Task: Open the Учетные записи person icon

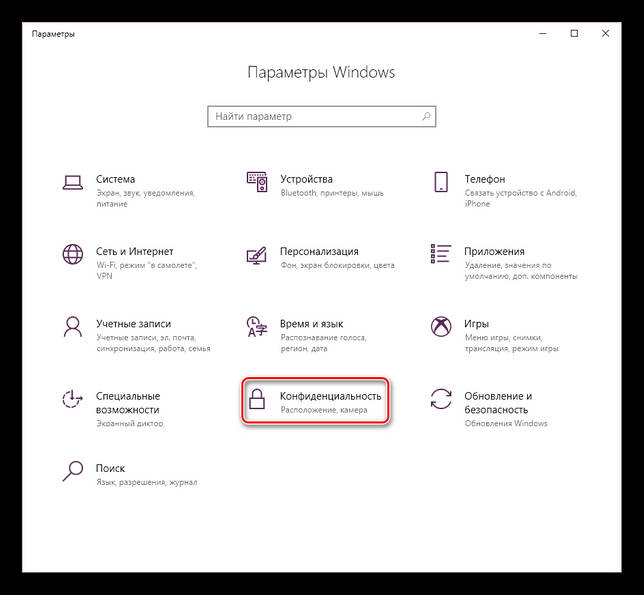Action: click(x=73, y=326)
